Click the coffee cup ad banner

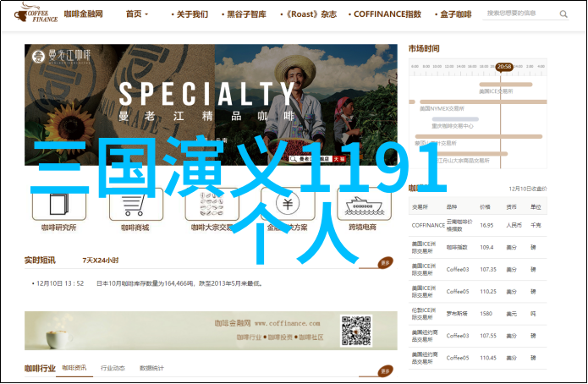pyautogui.click(x=211, y=331)
